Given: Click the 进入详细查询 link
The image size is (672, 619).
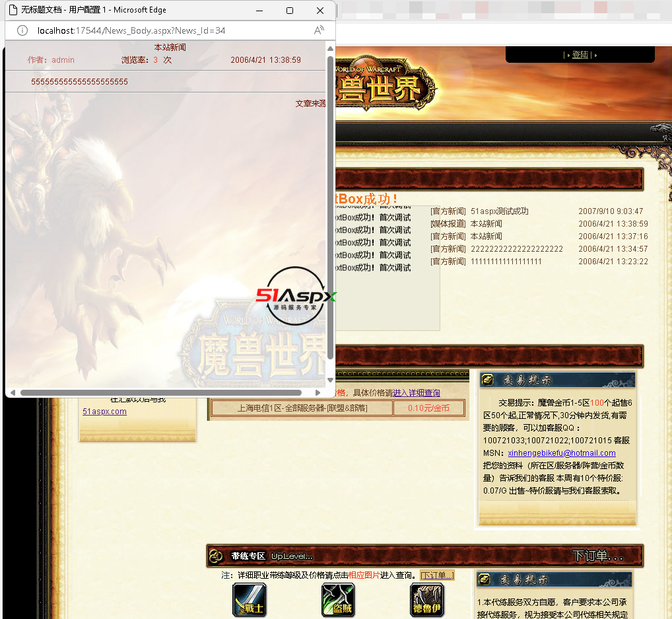Looking at the screenshot, I should point(417,393).
